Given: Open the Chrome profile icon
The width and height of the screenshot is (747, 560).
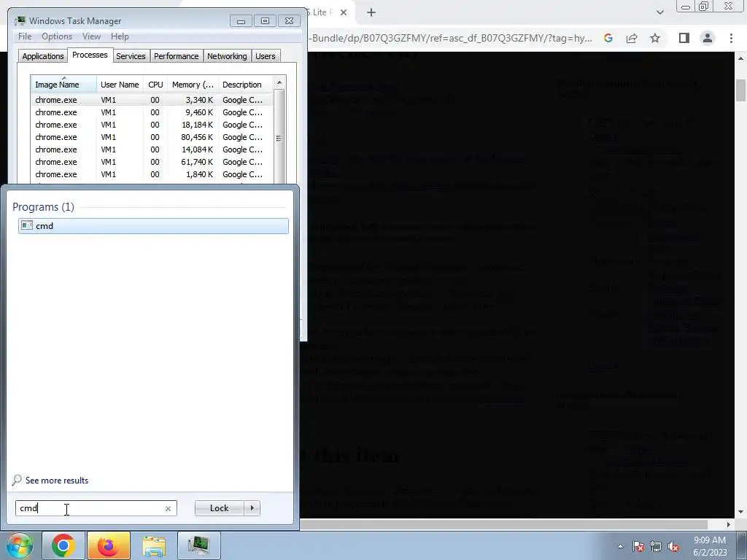Looking at the screenshot, I should (708, 38).
